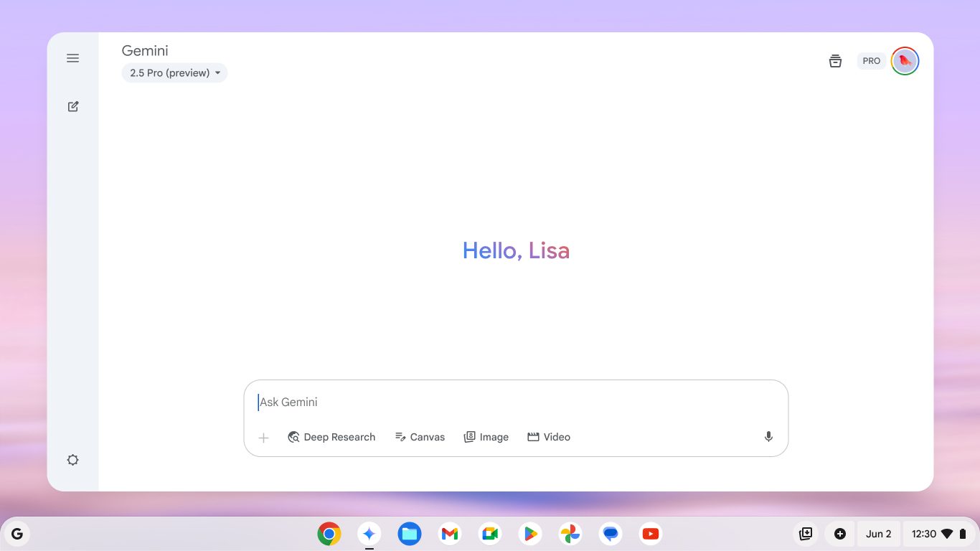Open the Files app in shelf
Screen dimensions: 980x551
[410, 534]
